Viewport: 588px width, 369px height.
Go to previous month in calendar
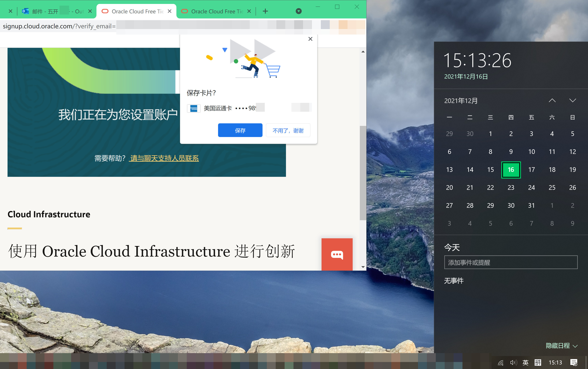(x=552, y=100)
